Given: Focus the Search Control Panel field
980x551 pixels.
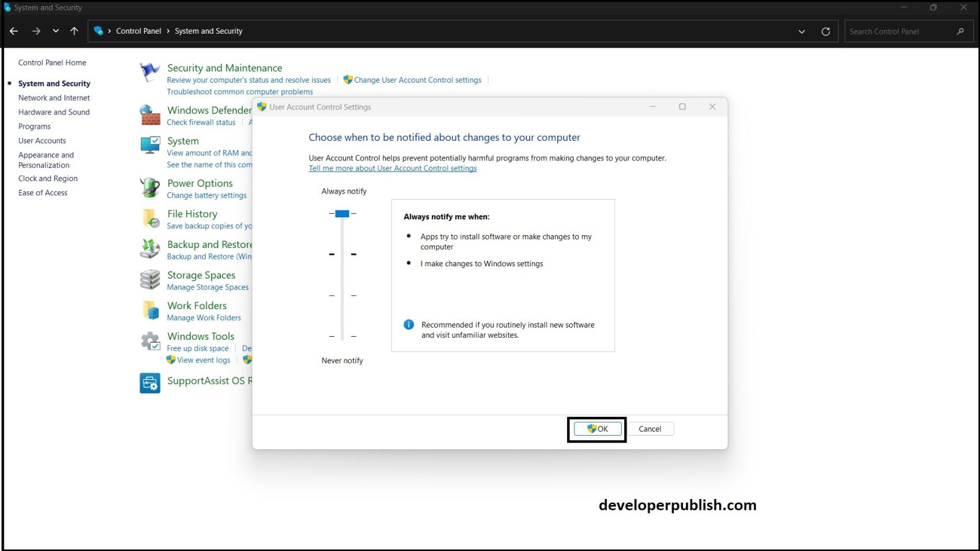Looking at the screenshot, I should (899, 31).
